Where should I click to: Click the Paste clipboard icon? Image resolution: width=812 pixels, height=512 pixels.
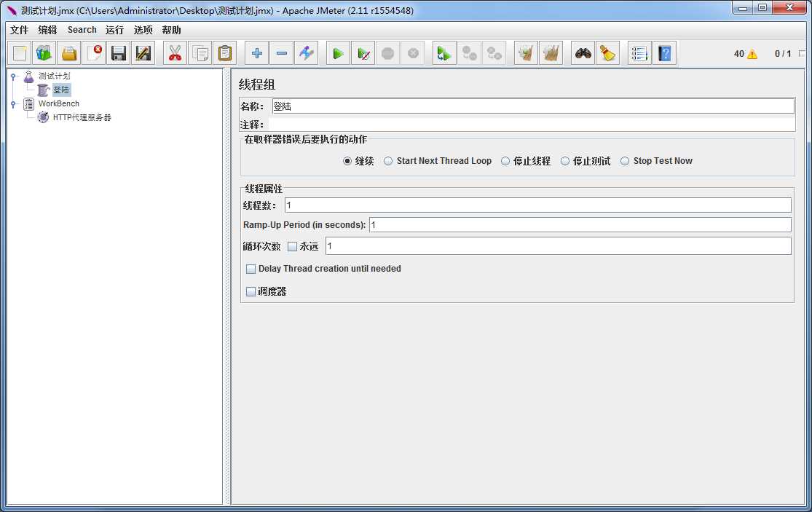coord(225,53)
